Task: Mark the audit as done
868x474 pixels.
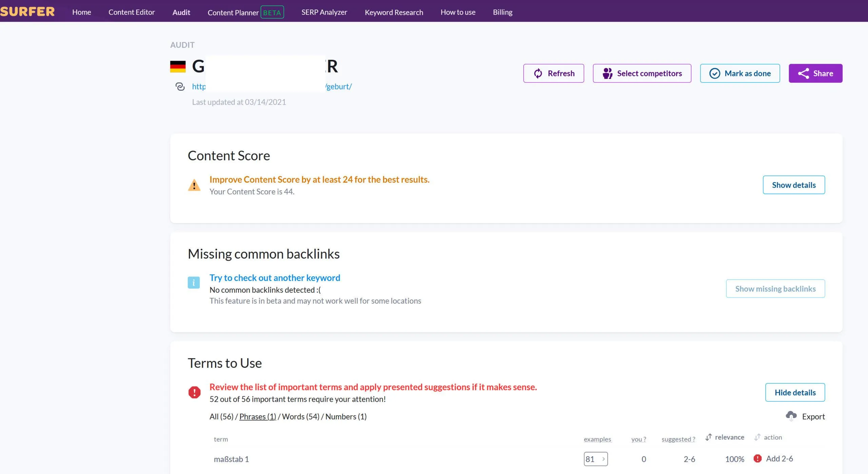Action: click(x=740, y=73)
